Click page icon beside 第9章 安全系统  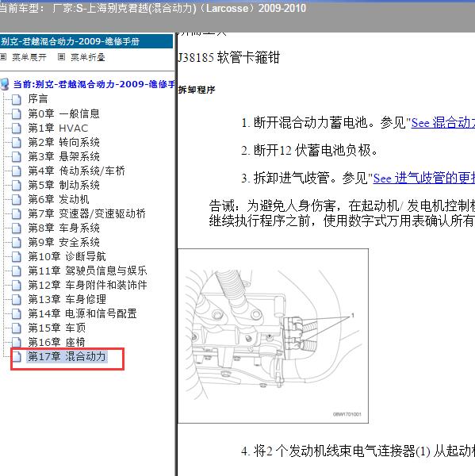point(17,242)
